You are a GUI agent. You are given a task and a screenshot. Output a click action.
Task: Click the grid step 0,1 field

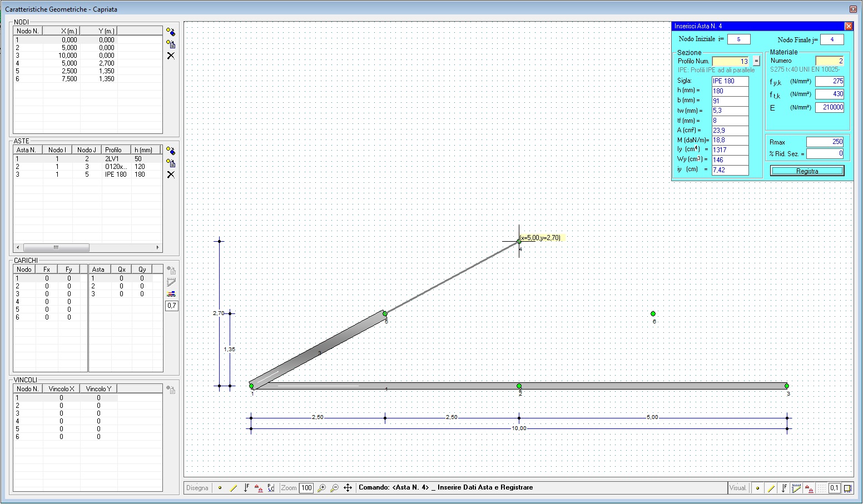tap(834, 488)
